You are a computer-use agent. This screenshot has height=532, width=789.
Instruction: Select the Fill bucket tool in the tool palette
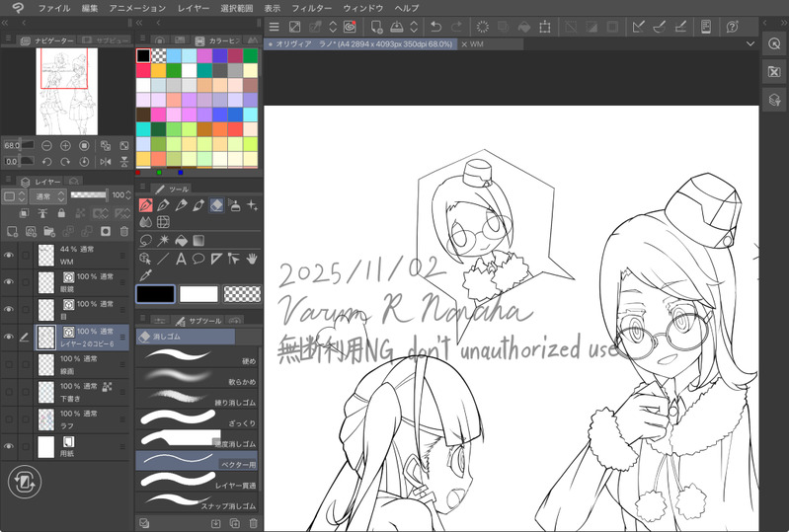click(181, 241)
